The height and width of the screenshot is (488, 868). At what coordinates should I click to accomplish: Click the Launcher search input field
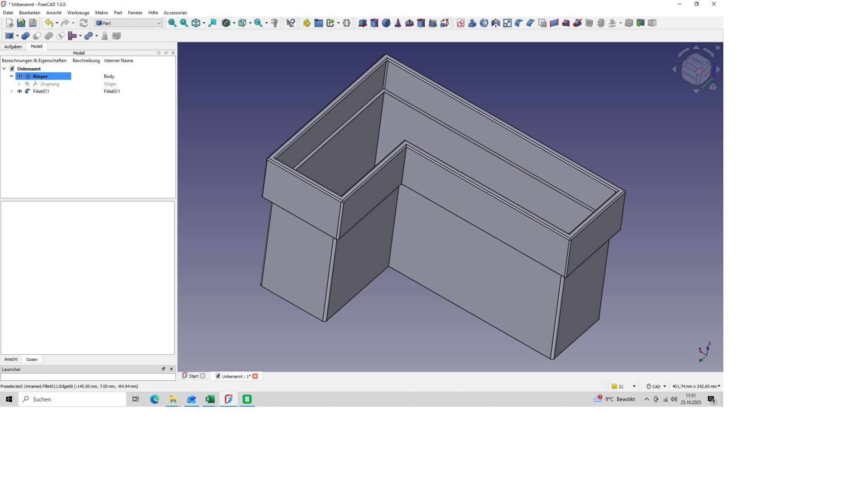click(88, 377)
